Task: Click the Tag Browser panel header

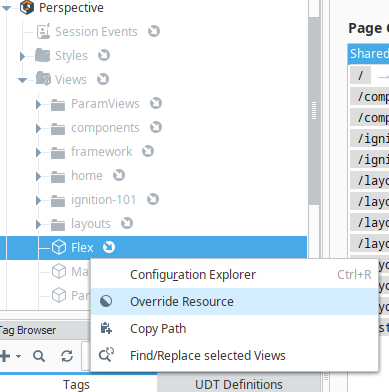Action: coord(45,330)
